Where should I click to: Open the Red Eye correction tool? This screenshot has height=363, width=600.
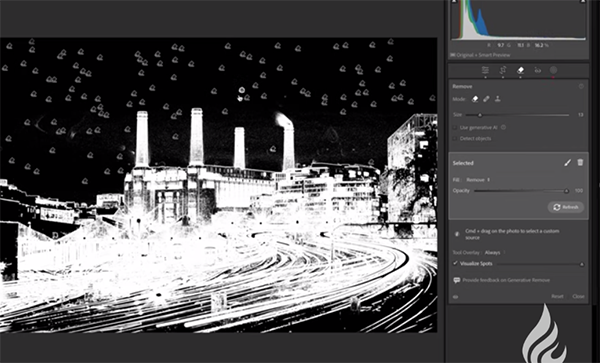pyautogui.click(x=538, y=70)
